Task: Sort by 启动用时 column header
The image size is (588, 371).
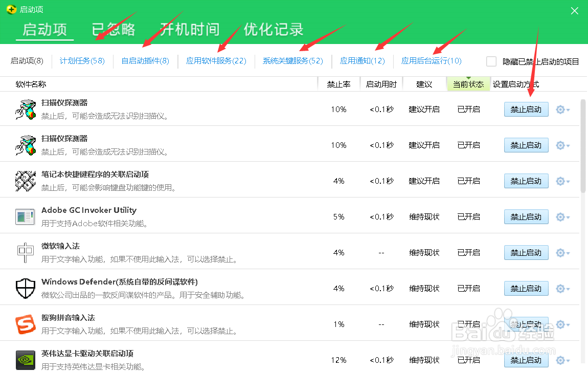Action: [x=381, y=84]
